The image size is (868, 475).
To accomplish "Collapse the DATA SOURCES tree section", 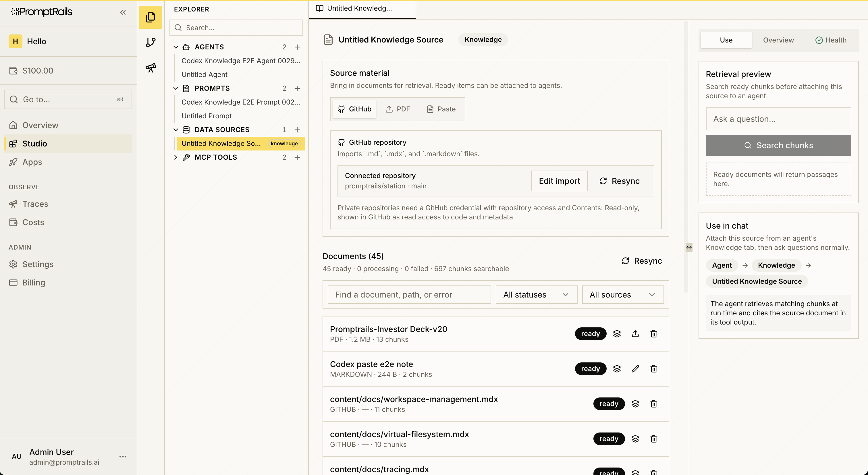I will pos(175,130).
